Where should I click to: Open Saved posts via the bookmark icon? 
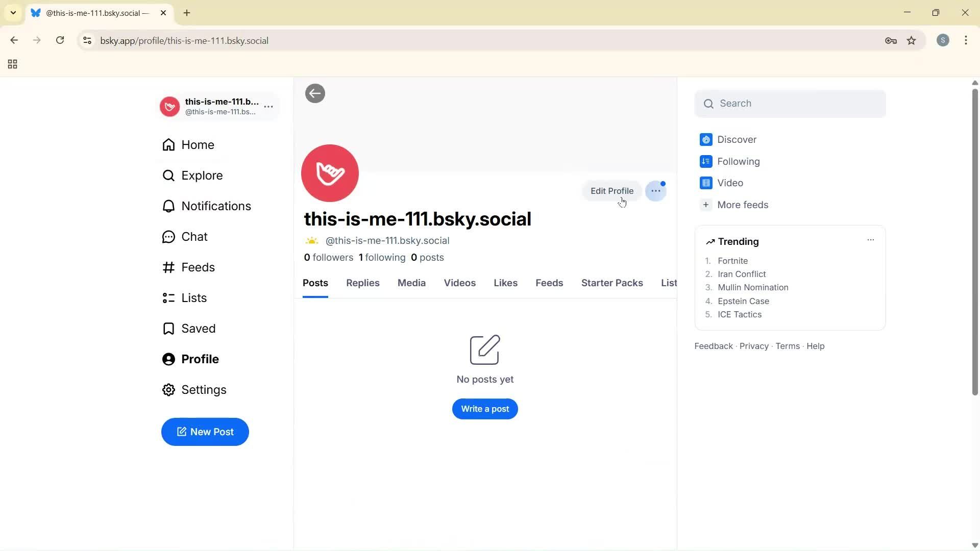click(168, 328)
